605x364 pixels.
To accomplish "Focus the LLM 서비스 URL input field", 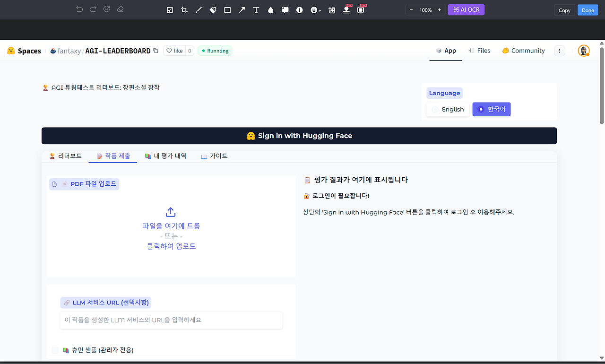I will [x=171, y=320].
